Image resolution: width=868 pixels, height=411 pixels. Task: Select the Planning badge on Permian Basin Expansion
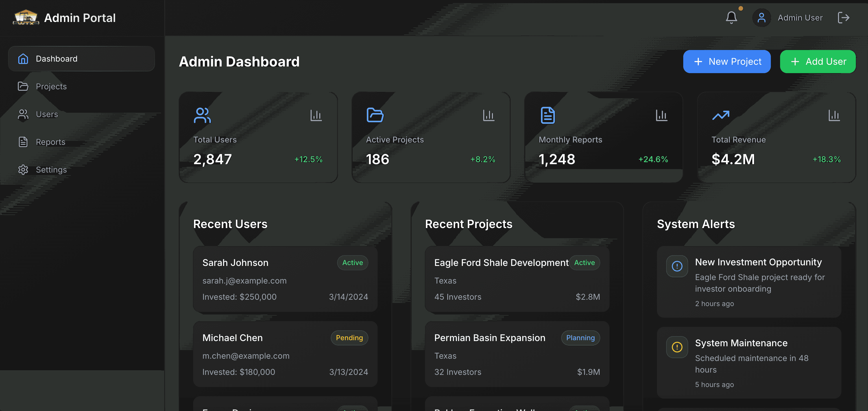[580, 338]
